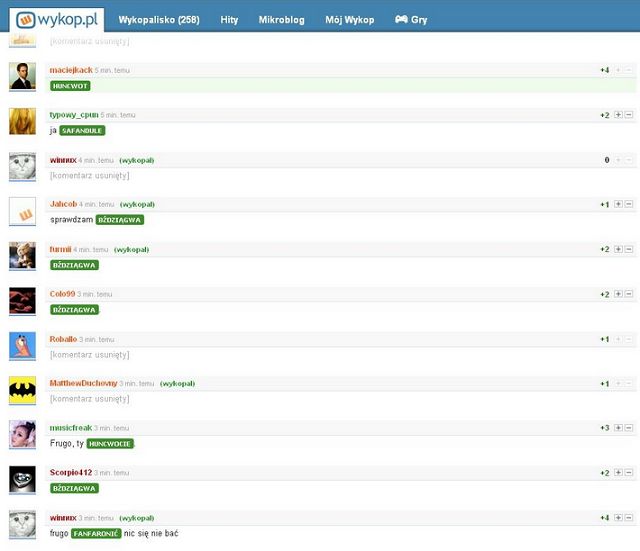Open Colo99's profile link
The height and width of the screenshot is (551, 640).
(62, 294)
